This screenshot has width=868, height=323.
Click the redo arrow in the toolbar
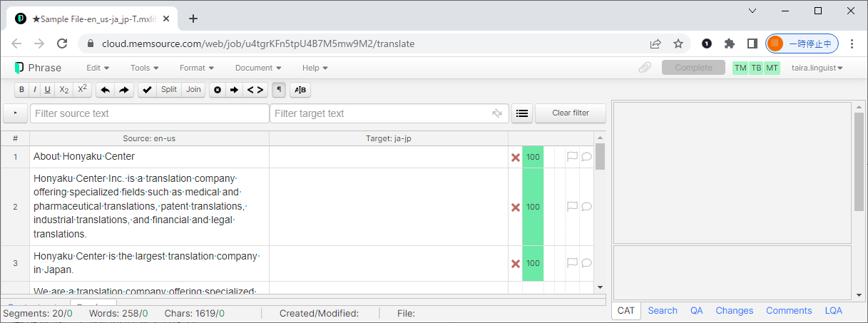pyautogui.click(x=123, y=90)
